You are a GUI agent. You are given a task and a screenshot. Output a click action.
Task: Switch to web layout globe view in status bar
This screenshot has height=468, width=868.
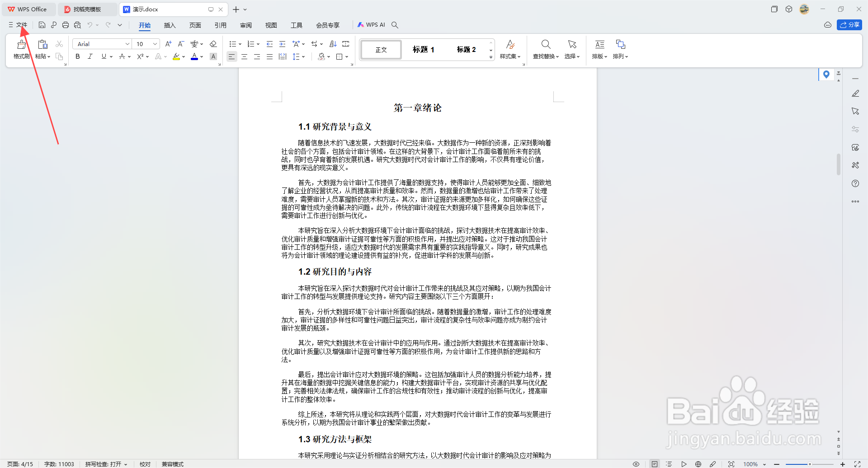click(x=698, y=464)
